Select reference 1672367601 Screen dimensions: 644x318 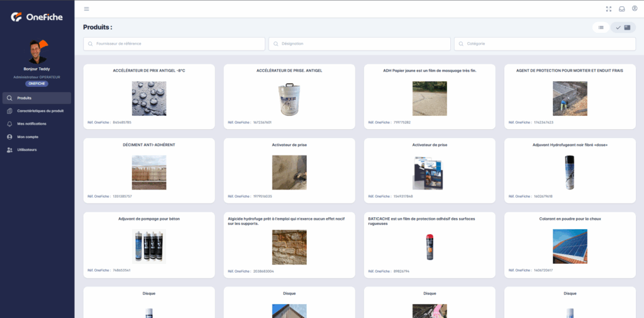coord(262,122)
